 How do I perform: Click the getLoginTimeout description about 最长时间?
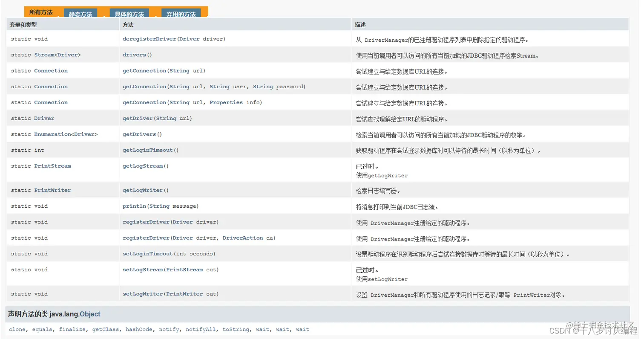[x=448, y=151]
